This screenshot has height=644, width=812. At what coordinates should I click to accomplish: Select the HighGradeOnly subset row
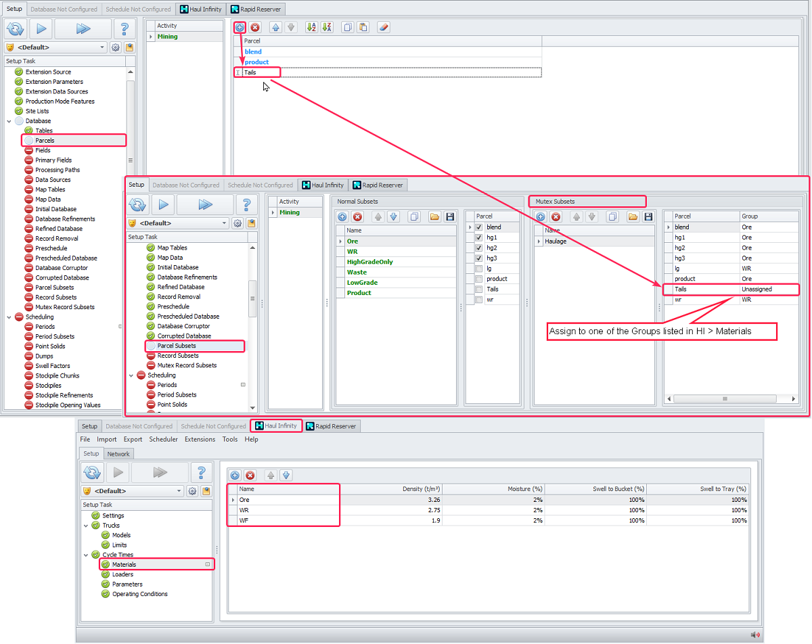pyautogui.click(x=369, y=262)
